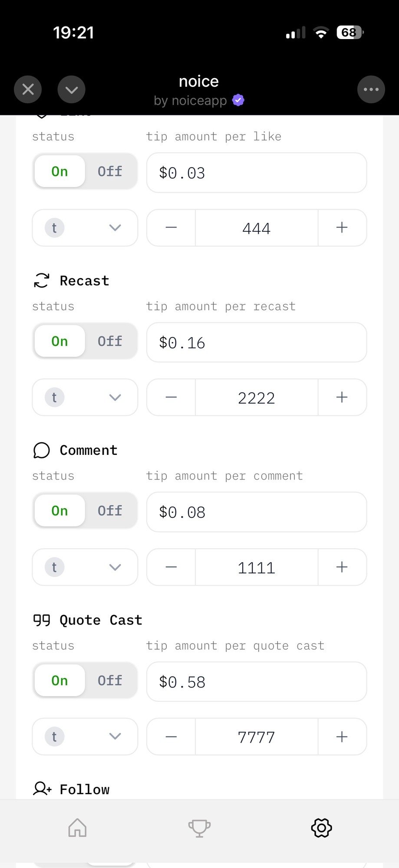The image size is (399, 868).
Task: Expand the Comment token selector dropdown
Action: tap(85, 567)
